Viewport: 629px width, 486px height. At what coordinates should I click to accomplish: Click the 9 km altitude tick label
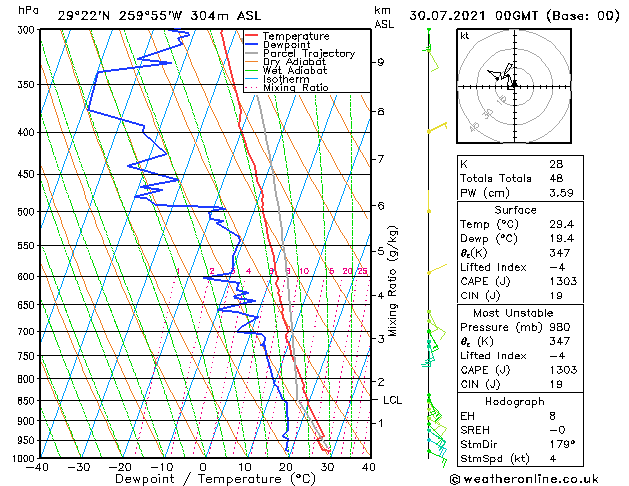pos(380,62)
